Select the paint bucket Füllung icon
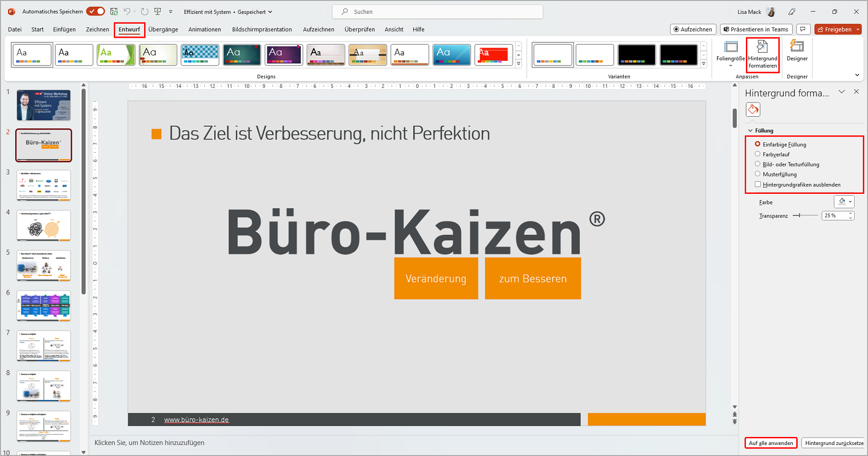This screenshot has width=868, height=456. [752, 109]
